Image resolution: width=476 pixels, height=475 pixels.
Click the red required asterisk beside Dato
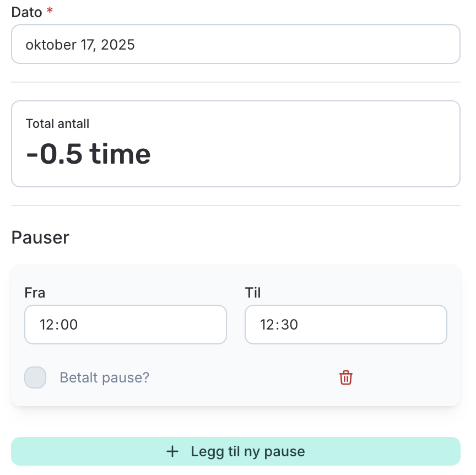(x=50, y=11)
